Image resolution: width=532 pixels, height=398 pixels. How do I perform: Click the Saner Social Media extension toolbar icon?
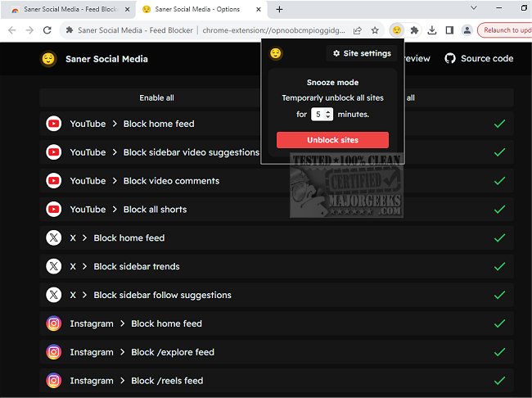pyautogui.click(x=397, y=30)
